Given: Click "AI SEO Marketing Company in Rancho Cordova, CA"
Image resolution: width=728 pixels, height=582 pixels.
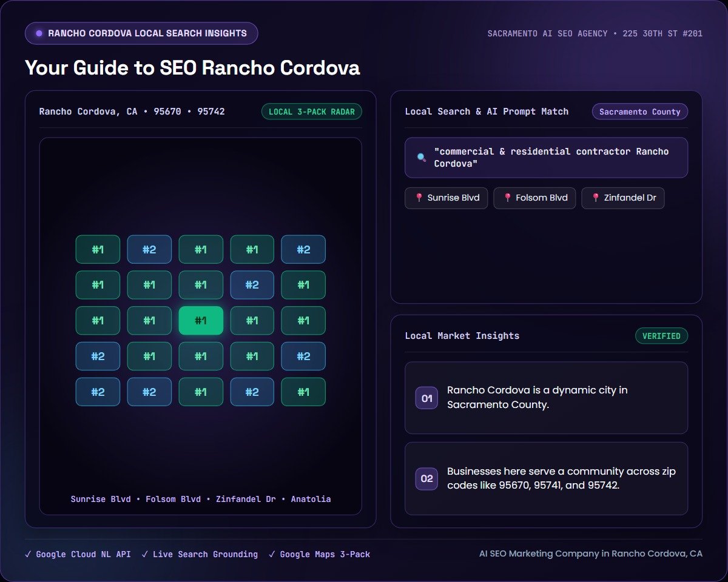Looking at the screenshot, I should point(591,554).
